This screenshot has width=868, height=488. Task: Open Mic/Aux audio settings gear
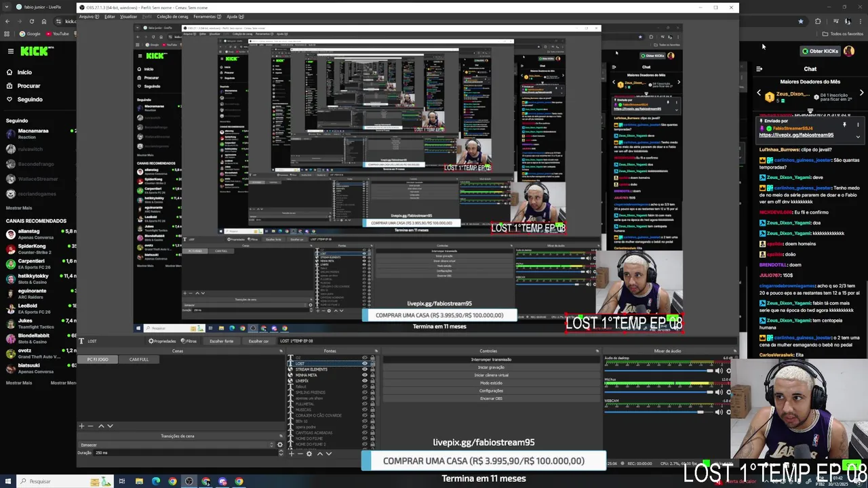[728, 392]
